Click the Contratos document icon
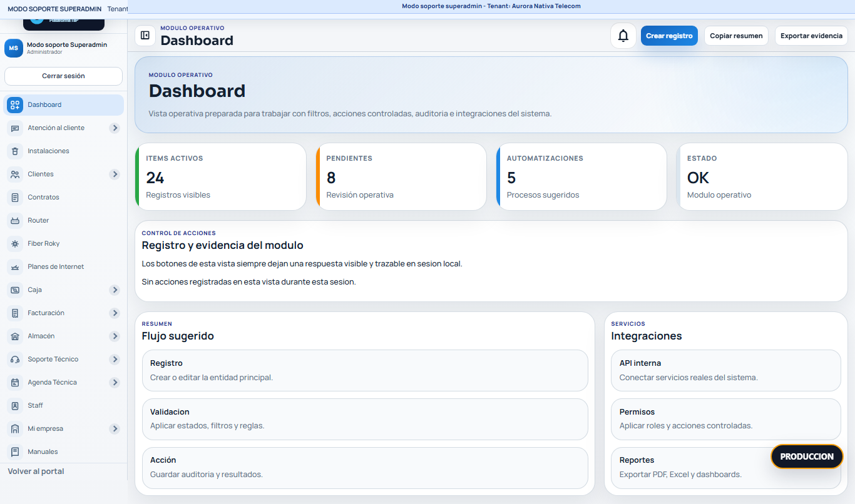 (15, 198)
